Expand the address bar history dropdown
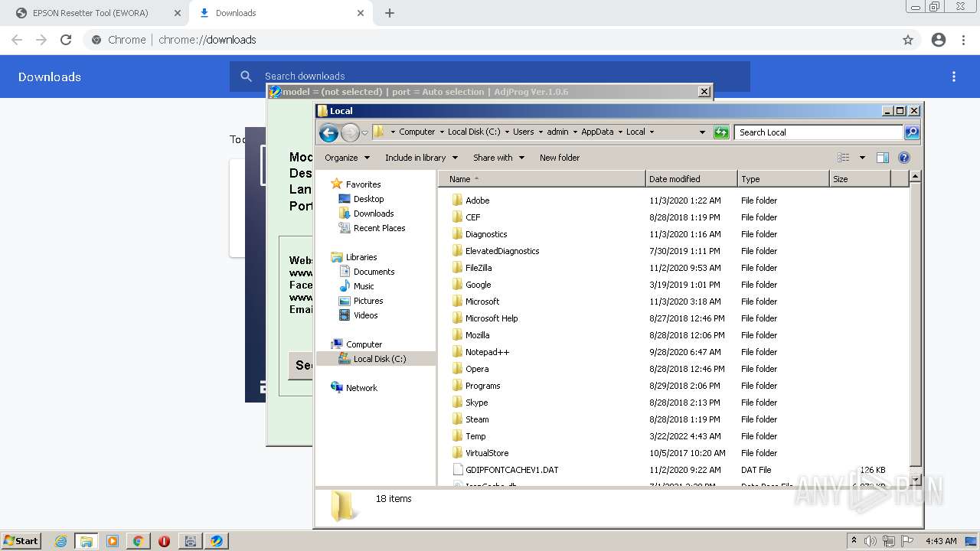The height and width of the screenshot is (551, 980). [x=702, y=132]
